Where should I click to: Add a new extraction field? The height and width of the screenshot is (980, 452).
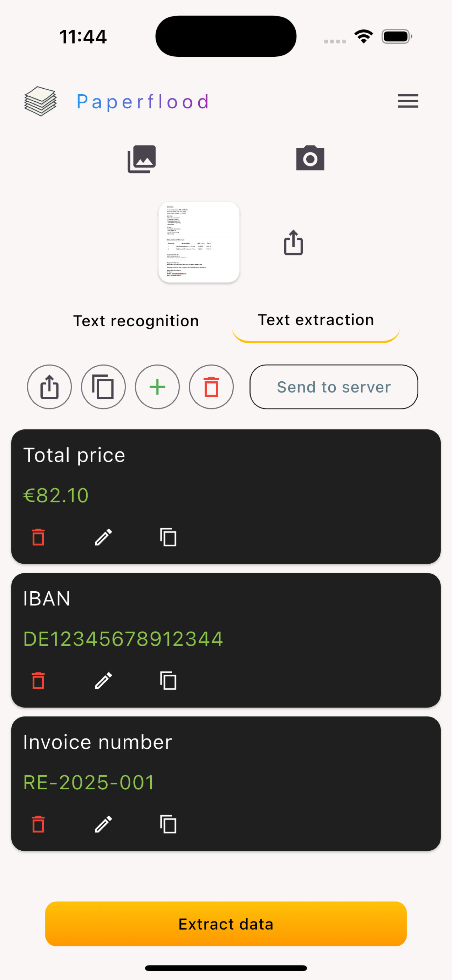point(157,387)
